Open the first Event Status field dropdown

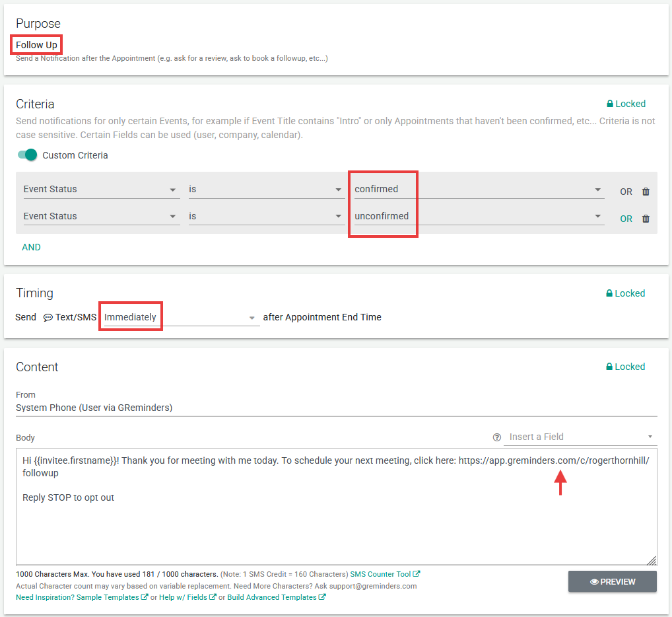[101, 190]
